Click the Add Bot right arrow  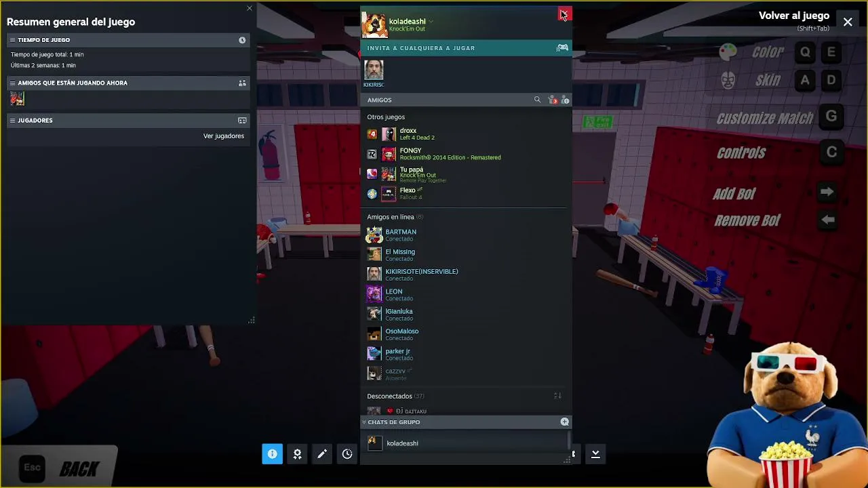(827, 192)
